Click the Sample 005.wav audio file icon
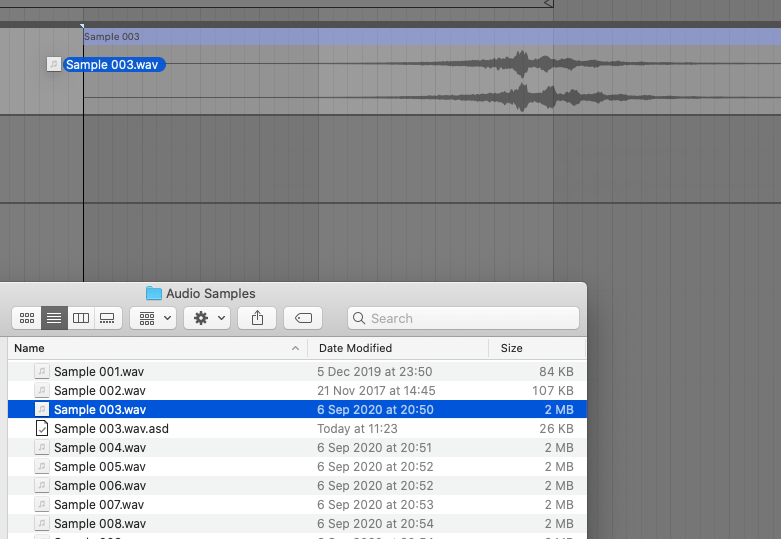Image resolution: width=781 pixels, height=539 pixels. click(x=42, y=466)
